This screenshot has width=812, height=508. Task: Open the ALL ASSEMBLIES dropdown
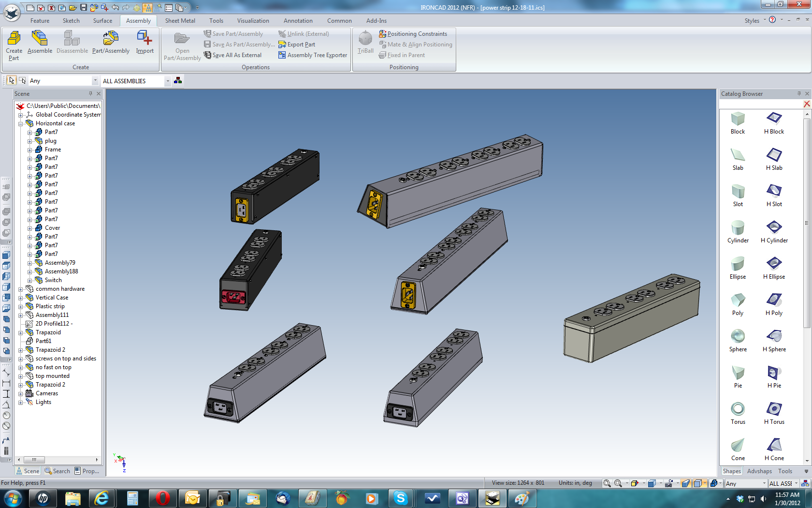click(168, 81)
